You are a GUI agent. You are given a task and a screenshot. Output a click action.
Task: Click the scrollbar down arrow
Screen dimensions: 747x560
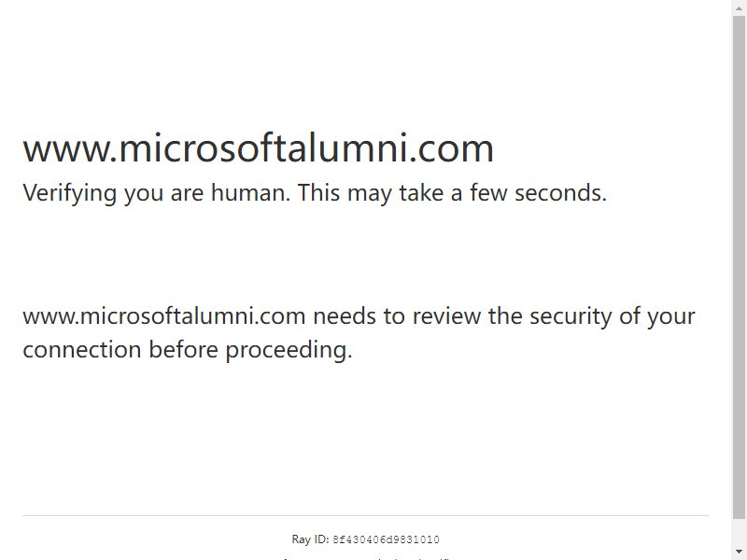coord(739,552)
